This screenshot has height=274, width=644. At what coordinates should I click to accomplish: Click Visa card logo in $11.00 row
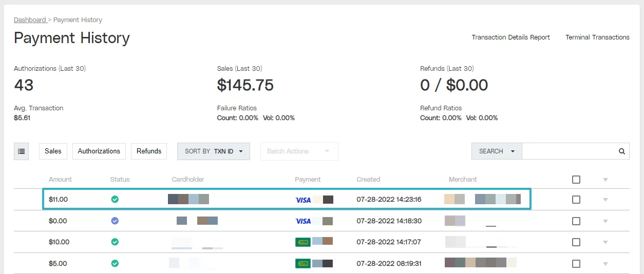[x=303, y=200]
